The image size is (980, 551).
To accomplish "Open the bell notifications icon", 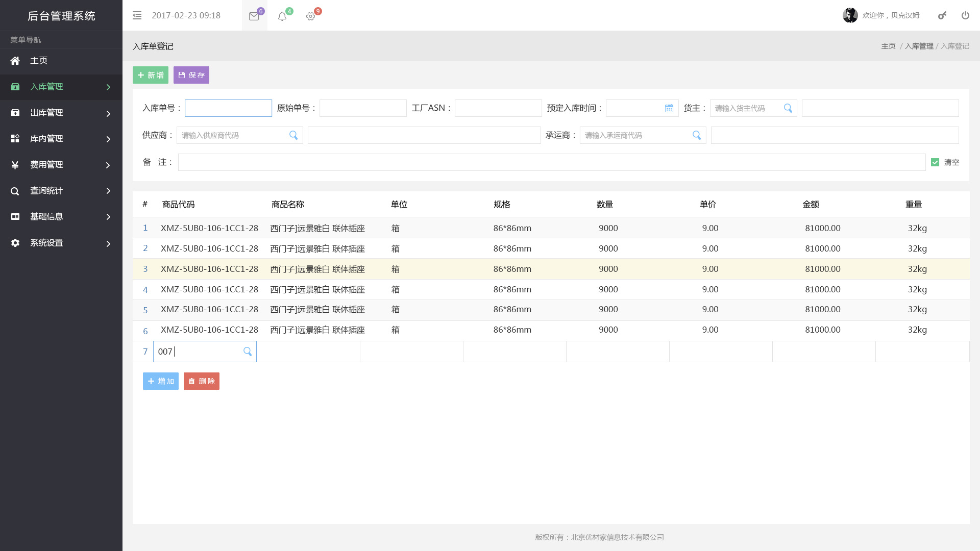I will pyautogui.click(x=282, y=16).
